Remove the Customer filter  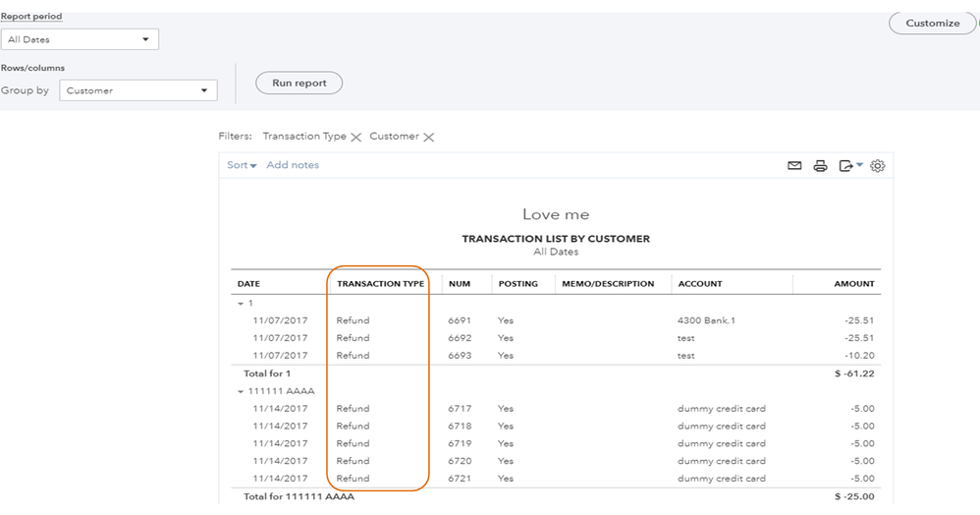point(429,138)
